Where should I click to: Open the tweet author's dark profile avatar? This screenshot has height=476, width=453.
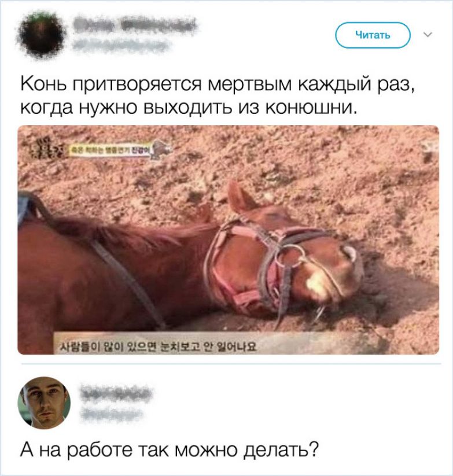43,35
